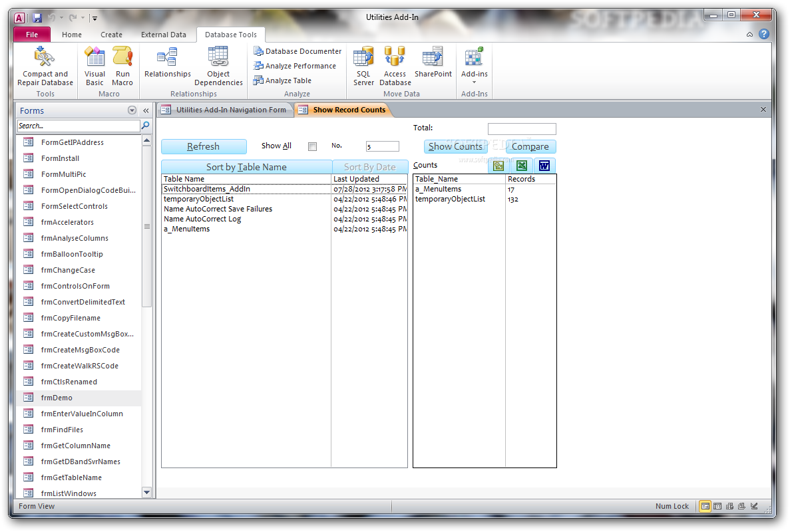This screenshot has width=790, height=532.
Task: Select SwitchboardItems_AddIn table row
Action: coord(284,190)
